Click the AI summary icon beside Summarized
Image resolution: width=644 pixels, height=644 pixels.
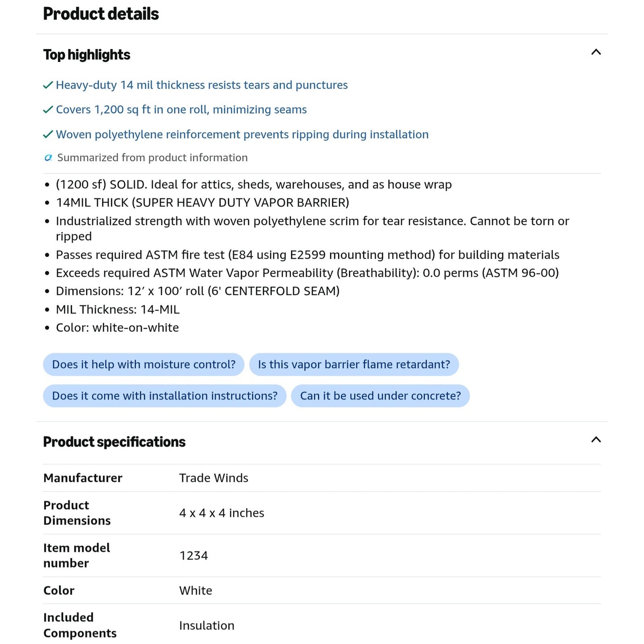(x=48, y=158)
